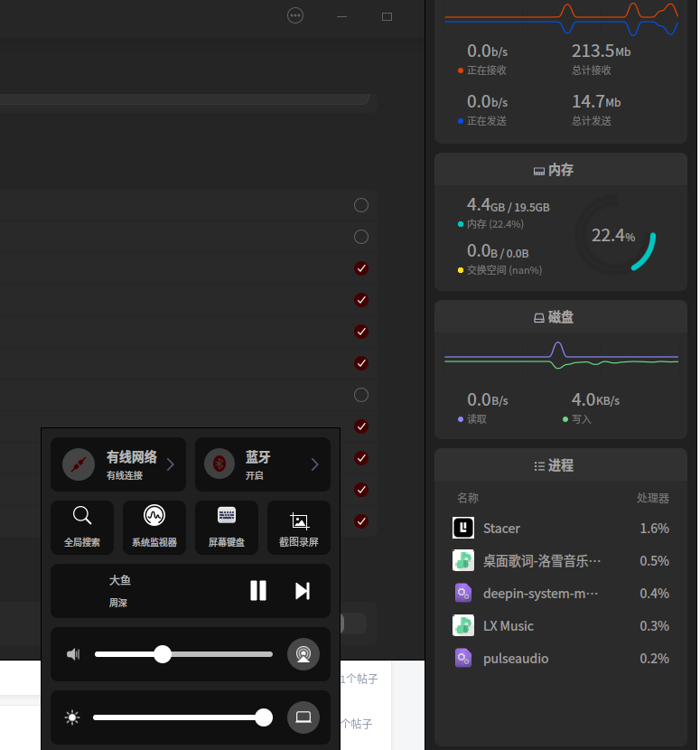Click the Stacer app icon
This screenshot has height=750, width=700.
[x=463, y=528]
